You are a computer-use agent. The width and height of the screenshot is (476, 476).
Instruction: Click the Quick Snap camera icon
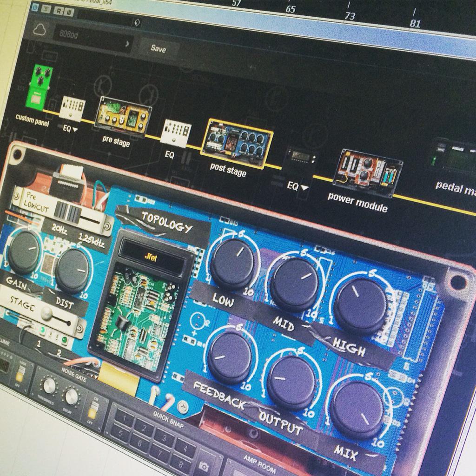tap(204, 467)
